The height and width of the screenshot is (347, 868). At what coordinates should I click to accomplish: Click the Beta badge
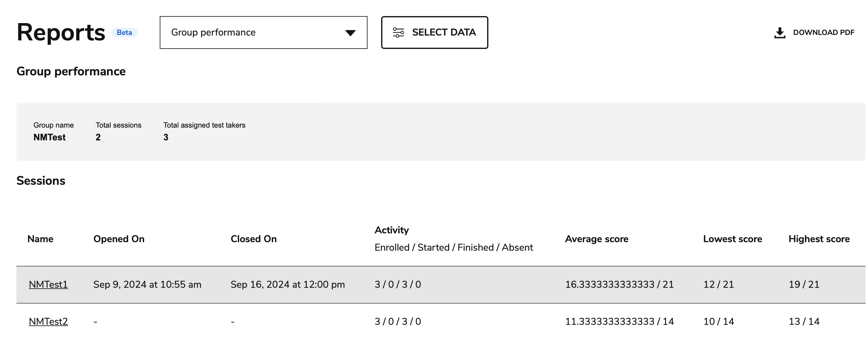coord(124,33)
